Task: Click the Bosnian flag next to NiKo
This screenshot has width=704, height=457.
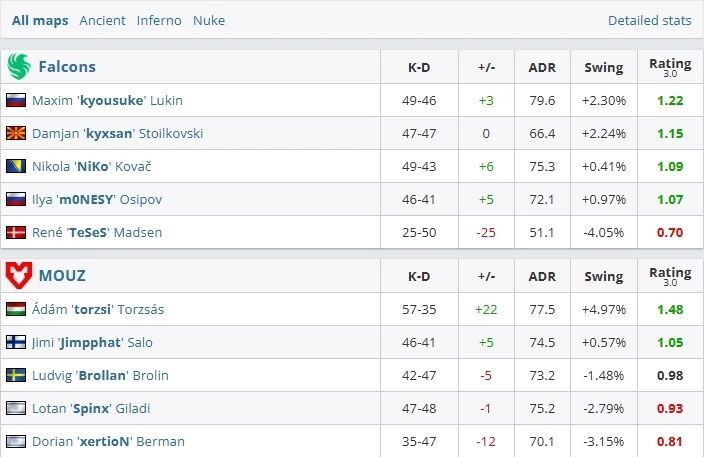Action: pos(16,166)
